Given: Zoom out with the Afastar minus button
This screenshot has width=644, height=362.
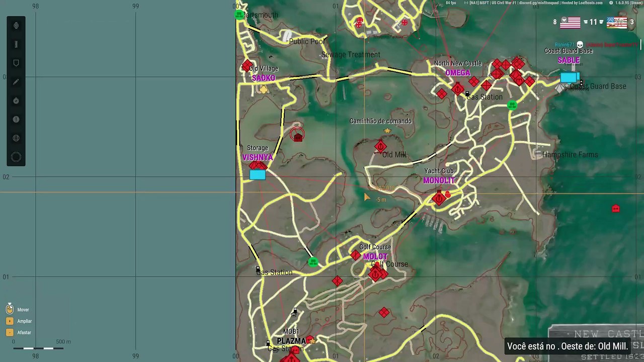Looking at the screenshot, I should (10, 332).
